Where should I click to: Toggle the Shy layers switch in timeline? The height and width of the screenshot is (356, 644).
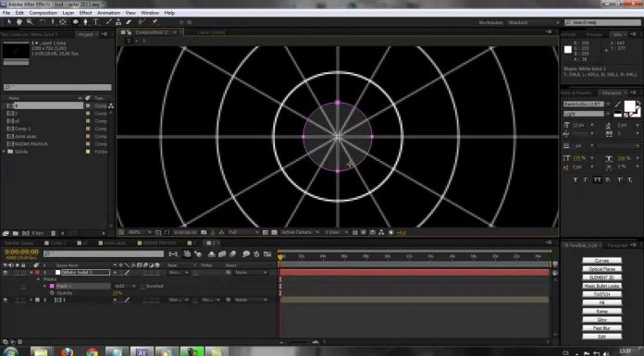(212, 254)
